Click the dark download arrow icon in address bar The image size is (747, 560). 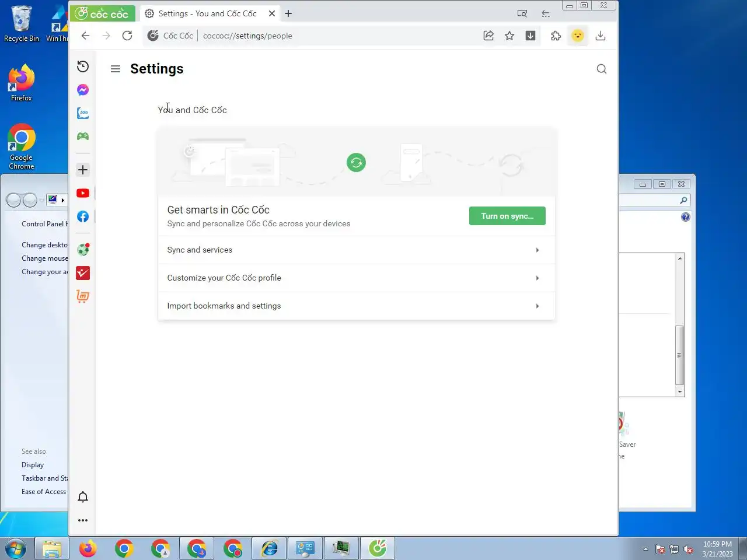click(x=530, y=36)
